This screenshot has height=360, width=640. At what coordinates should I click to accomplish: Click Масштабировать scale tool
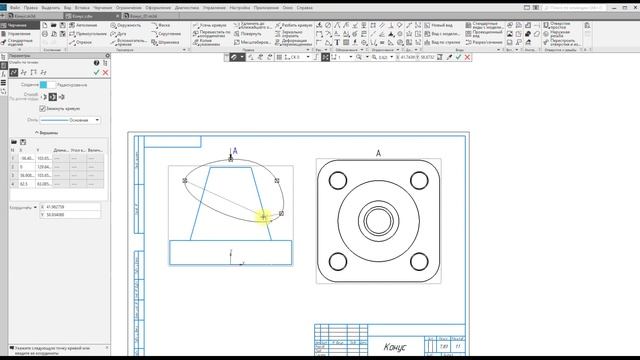(252, 42)
